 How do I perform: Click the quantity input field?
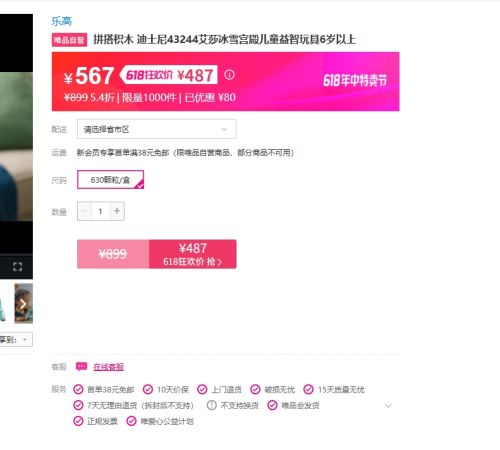point(101,211)
